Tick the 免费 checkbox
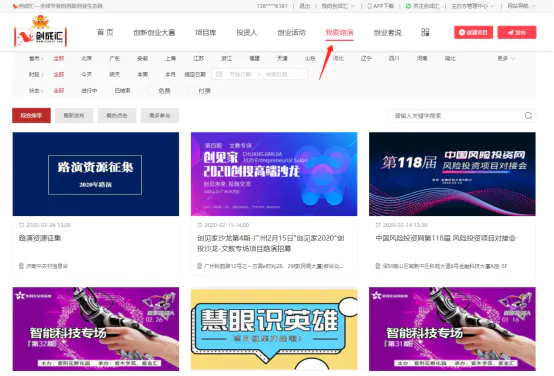 click(x=151, y=91)
